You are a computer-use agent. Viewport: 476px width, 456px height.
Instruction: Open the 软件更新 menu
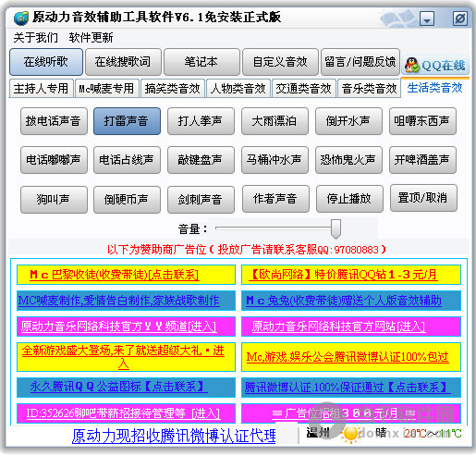[91, 38]
